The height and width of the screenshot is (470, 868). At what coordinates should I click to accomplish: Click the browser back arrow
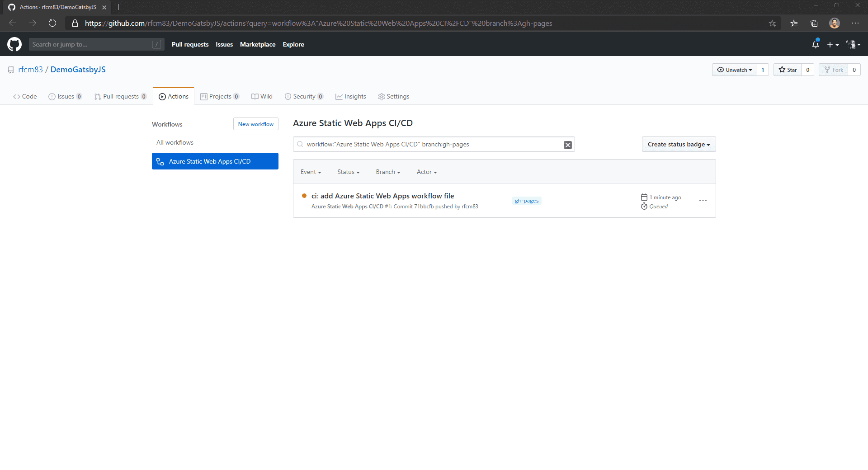click(13, 23)
